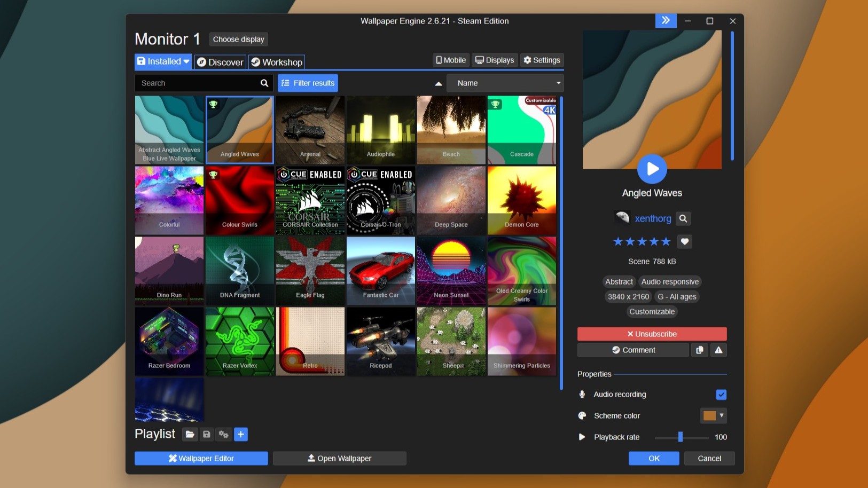The height and width of the screenshot is (488, 868).
Task: Click the report warning triangle icon
Action: pyautogui.click(x=718, y=350)
